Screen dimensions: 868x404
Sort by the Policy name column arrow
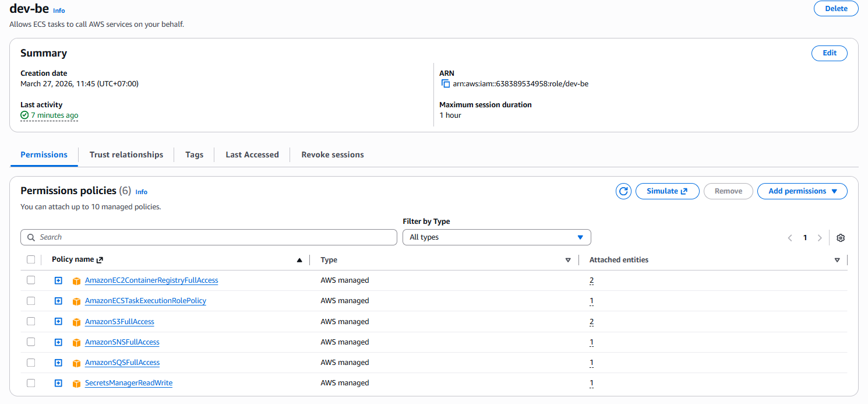[x=299, y=259]
